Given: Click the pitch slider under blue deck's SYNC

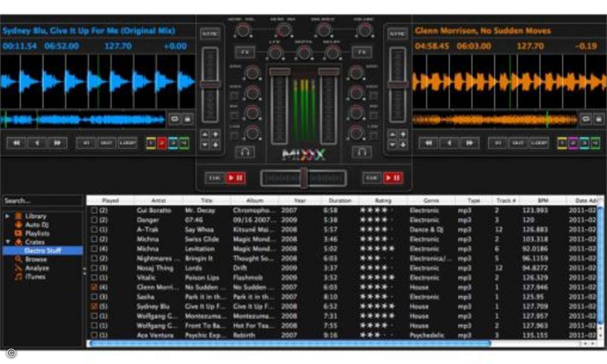Looking at the screenshot, I should (210, 85).
